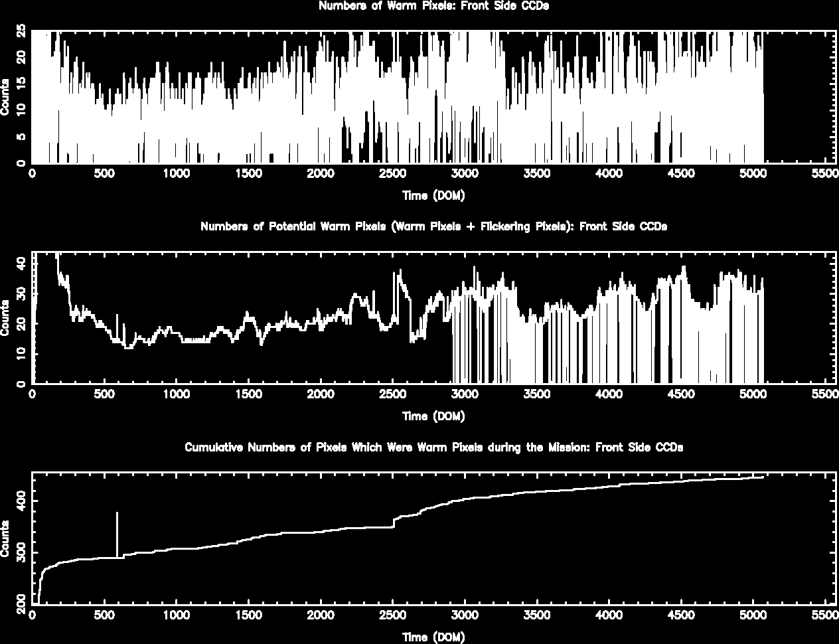Click the 'Time (DOM)' label under the bottom plot

click(433, 637)
